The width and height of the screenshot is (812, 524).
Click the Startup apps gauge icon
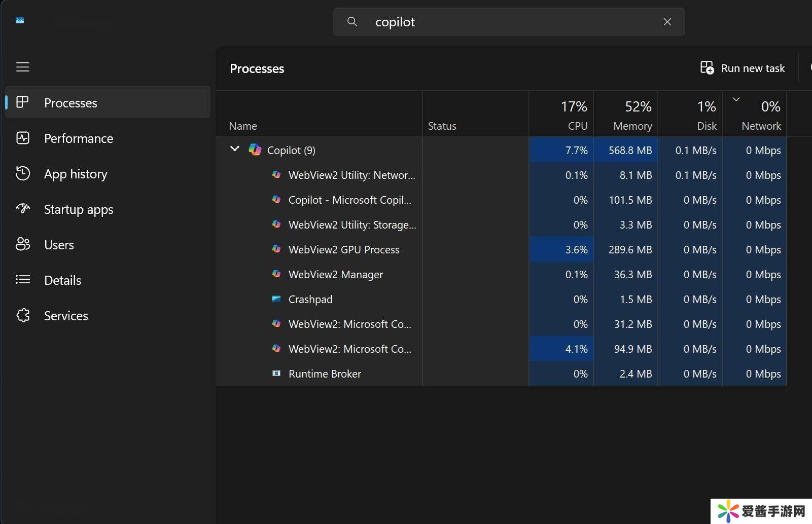pyautogui.click(x=23, y=209)
